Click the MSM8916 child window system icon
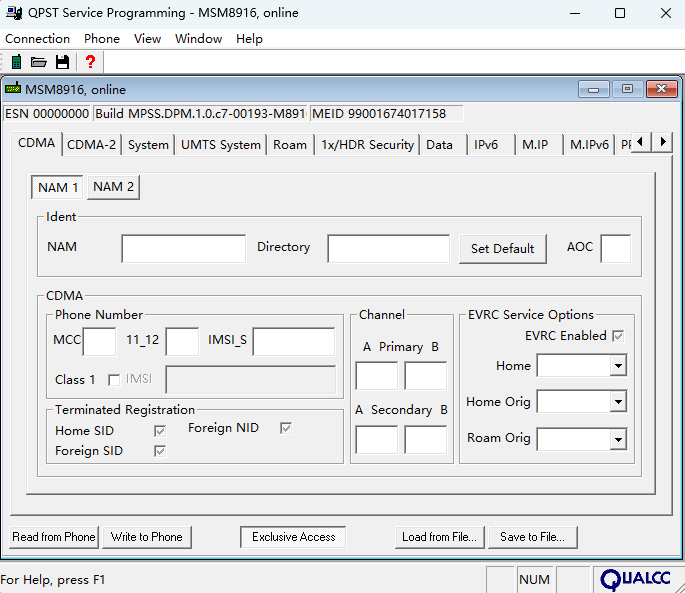Viewport: 685px width, 593px height. 13,89
